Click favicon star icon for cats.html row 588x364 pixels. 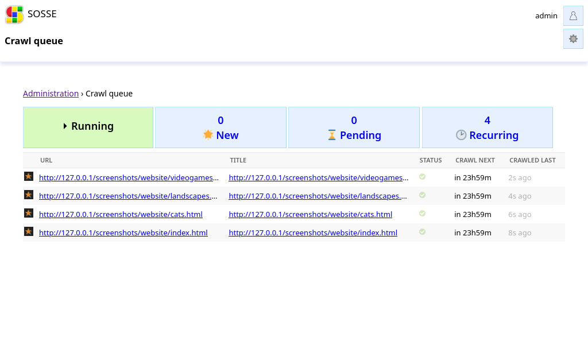[x=29, y=213]
